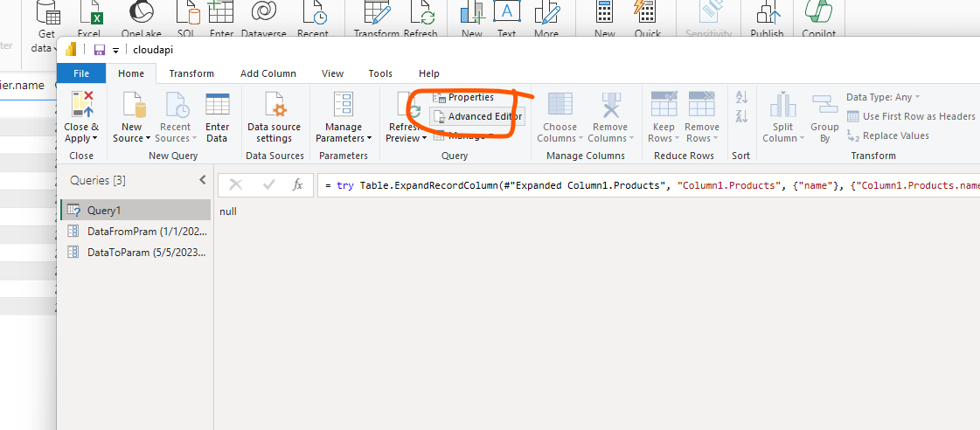Open the Enter Data table icon
The image size is (980, 430).
pyautogui.click(x=217, y=107)
